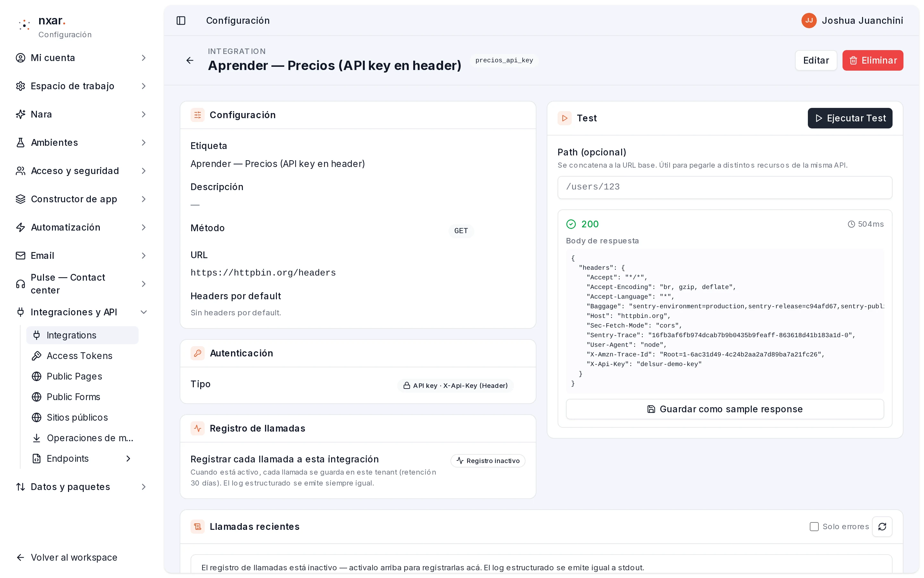Image resolution: width=924 pixels, height=578 pixels.
Task: Click the Autenticación key icon
Action: (197, 353)
